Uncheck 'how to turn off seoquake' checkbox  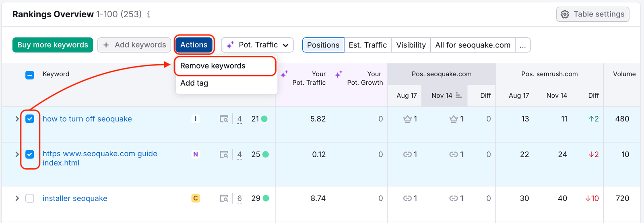point(30,119)
